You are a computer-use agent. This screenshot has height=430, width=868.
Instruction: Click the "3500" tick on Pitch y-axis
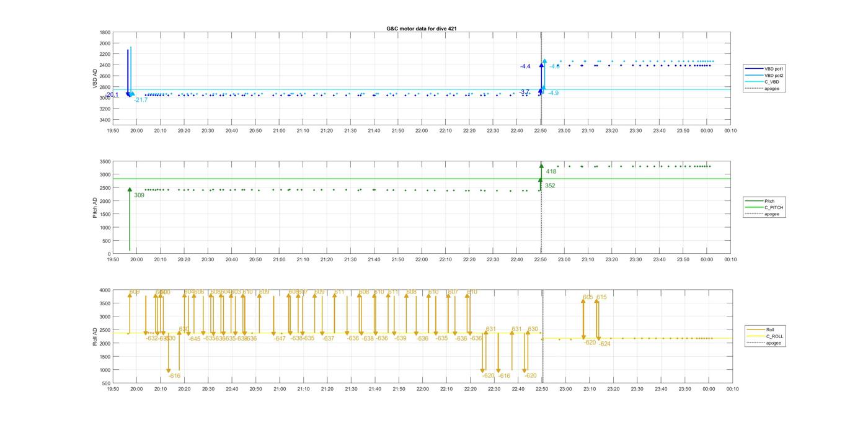tap(105, 161)
